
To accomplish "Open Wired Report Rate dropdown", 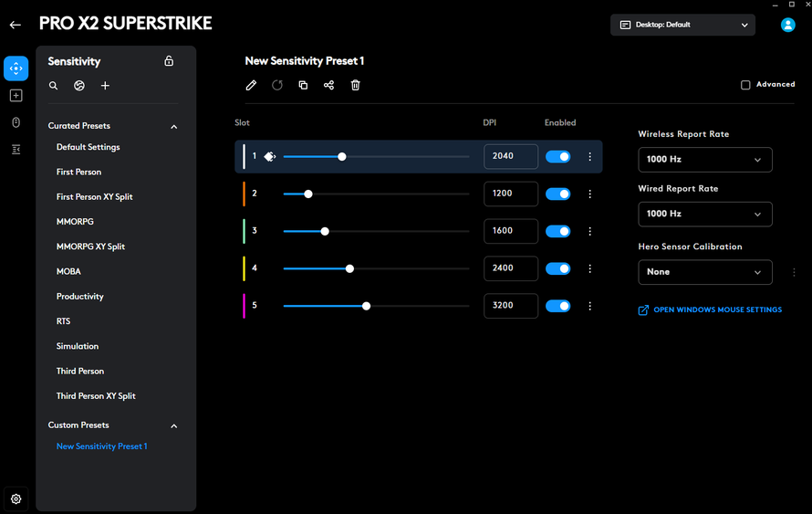I will point(705,214).
